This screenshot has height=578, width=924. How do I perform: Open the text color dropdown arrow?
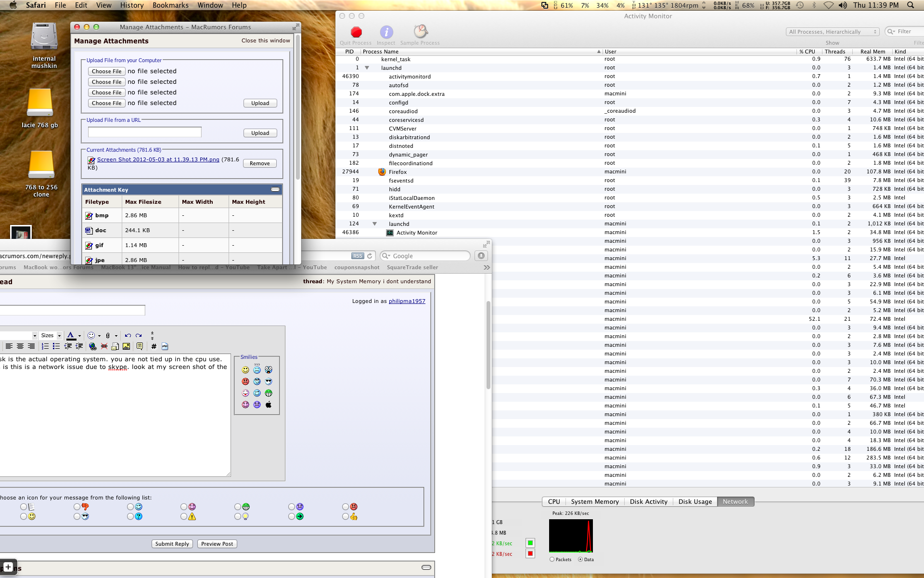(79, 336)
